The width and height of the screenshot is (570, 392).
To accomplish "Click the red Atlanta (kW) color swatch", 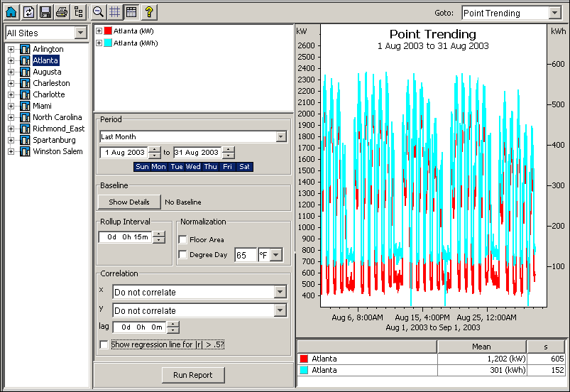I will [108, 31].
